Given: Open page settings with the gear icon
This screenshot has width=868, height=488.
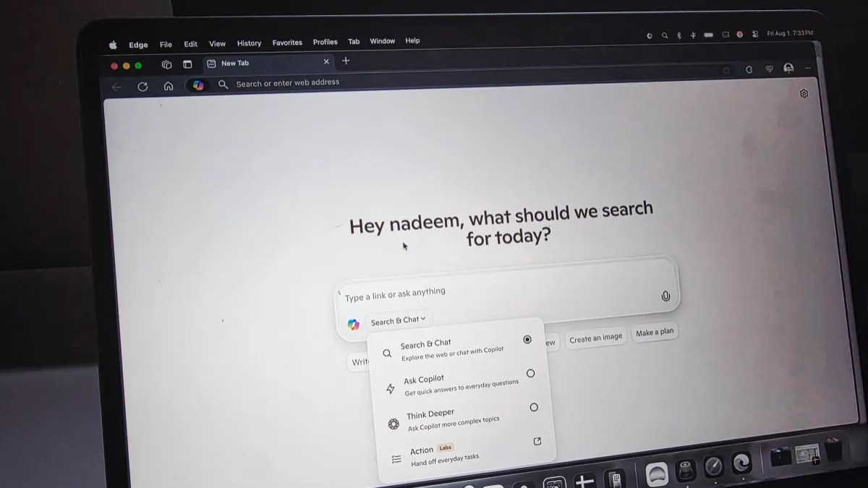Looking at the screenshot, I should point(804,94).
